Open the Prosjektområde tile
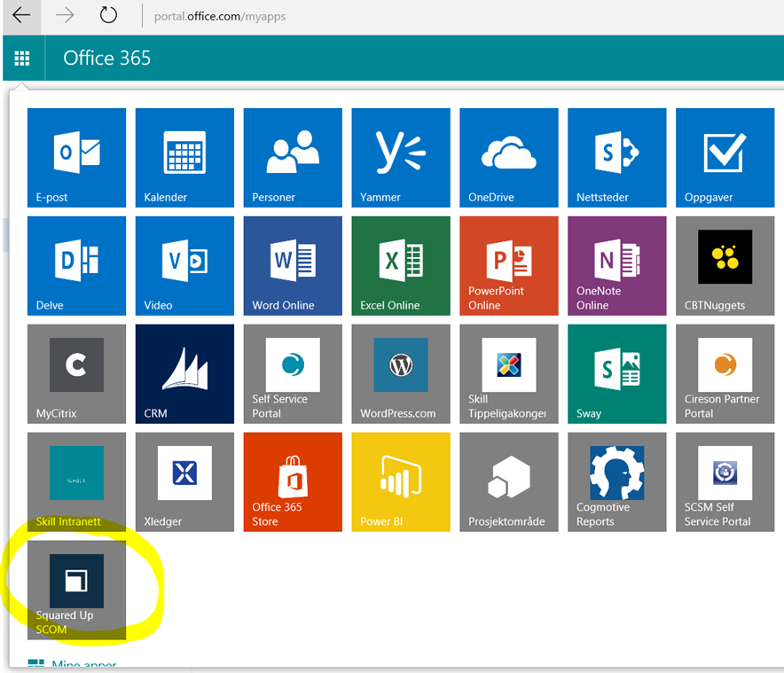 [x=508, y=481]
